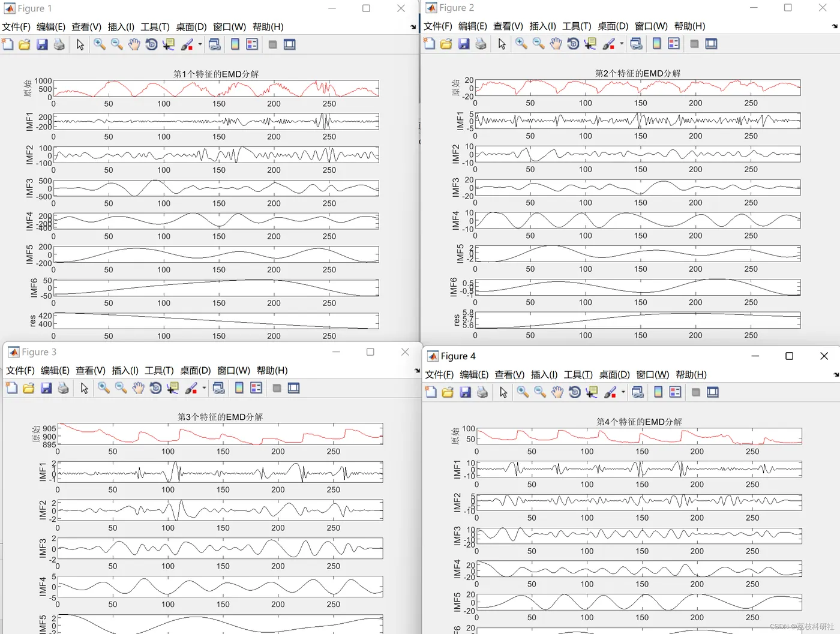Show plot tools icon in Figure 2
Screen dimensions: 840x634
click(712, 44)
